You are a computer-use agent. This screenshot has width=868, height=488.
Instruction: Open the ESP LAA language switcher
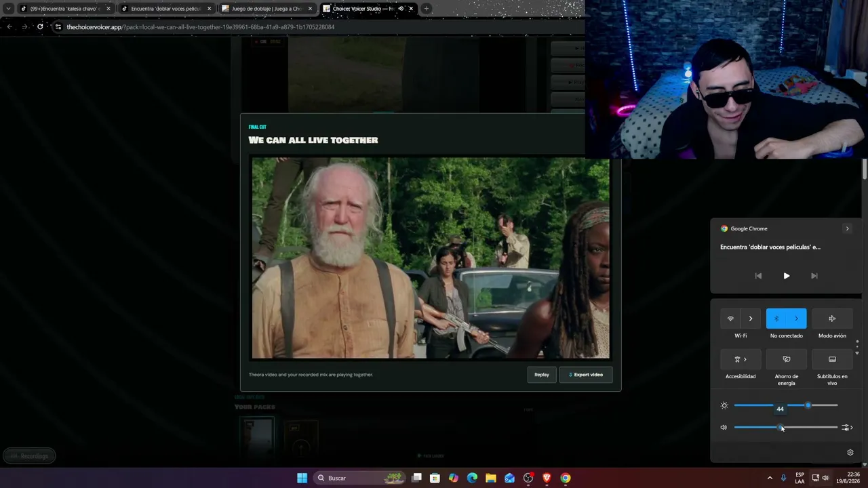click(x=800, y=478)
